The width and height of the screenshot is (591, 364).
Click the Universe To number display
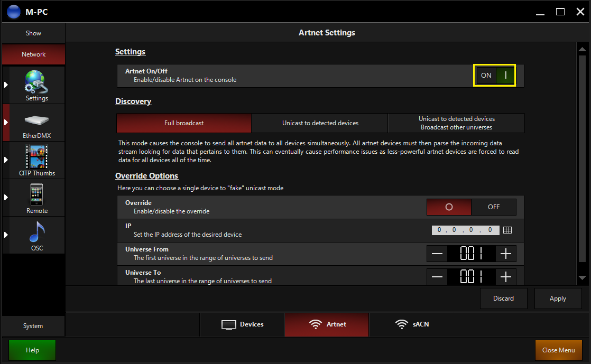tap(471, 277)
